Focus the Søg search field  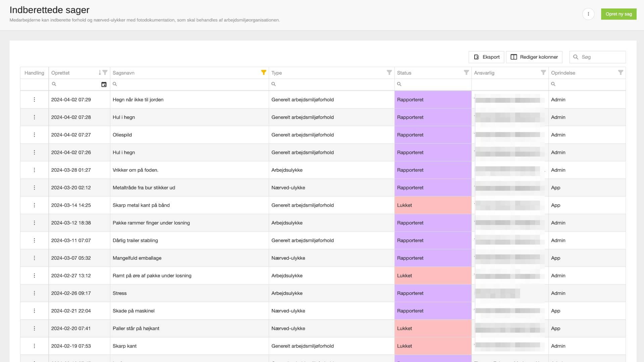click(x=597, y=57)
